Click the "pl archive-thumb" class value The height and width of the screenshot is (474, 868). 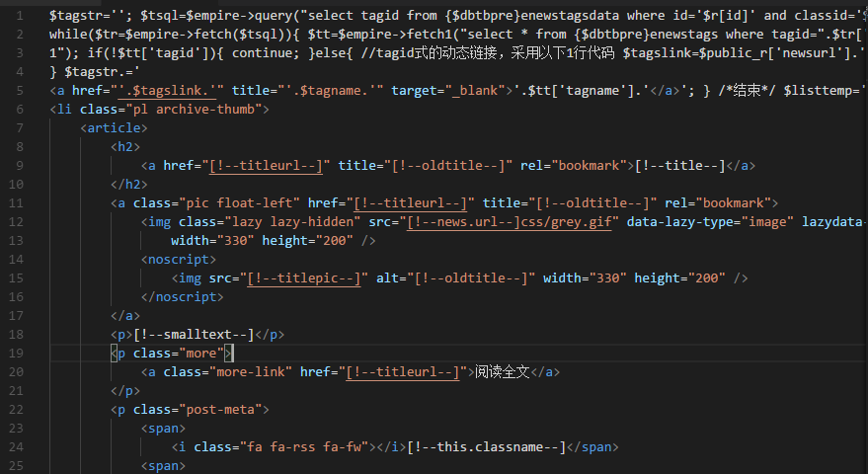click(x=181, y=110)
